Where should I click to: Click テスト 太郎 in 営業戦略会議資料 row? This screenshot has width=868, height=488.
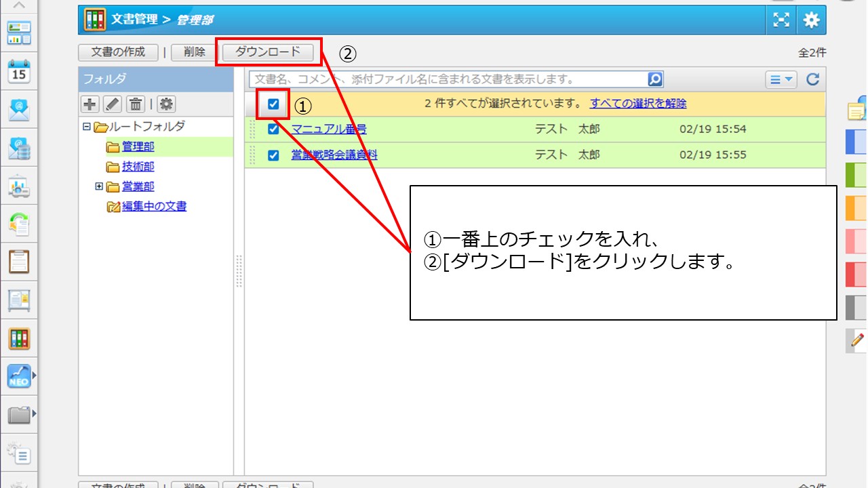point(568,155)
